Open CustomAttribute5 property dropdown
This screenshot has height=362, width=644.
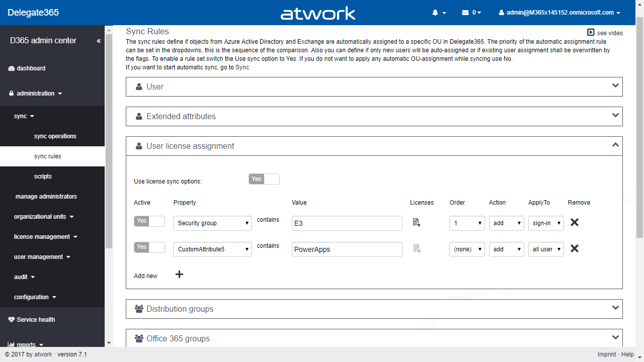tap(212, 249)
